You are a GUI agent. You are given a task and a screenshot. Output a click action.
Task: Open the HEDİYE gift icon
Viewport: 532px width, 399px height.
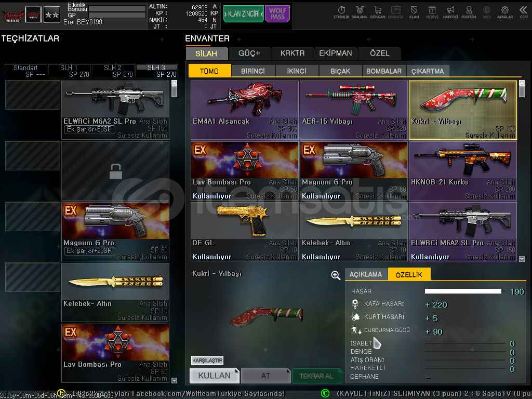pyautogui.click(x=432, y=12)
